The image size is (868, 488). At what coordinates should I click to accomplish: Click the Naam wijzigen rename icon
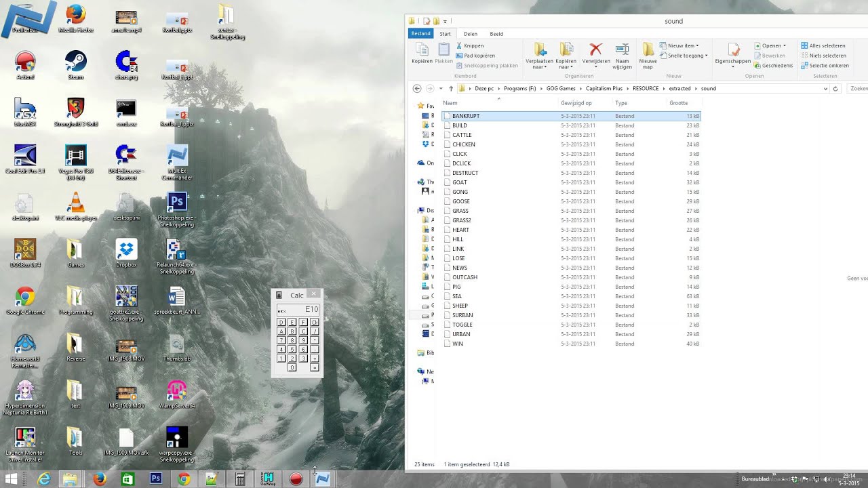coord(622,49)
